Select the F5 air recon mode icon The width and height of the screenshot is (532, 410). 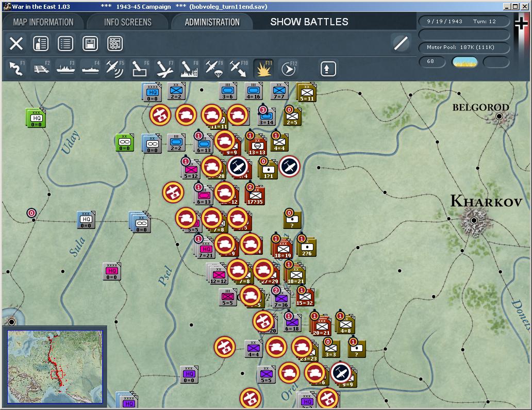click(x=115, y=69)
